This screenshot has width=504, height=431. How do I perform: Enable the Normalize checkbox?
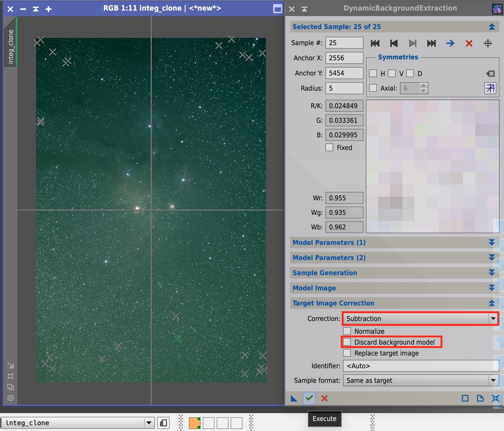point(347,331)
